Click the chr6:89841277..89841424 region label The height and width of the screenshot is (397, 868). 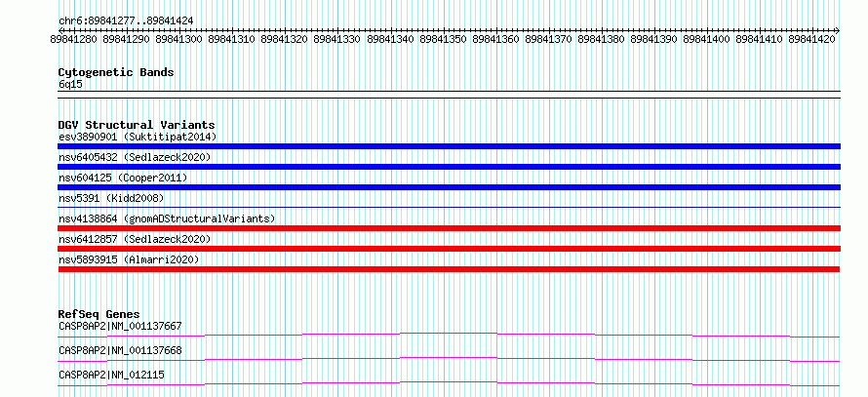(126, 21)
